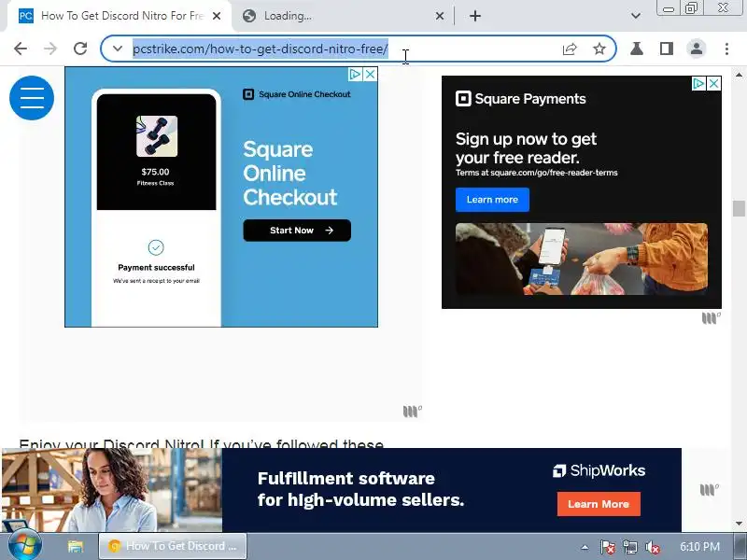The image size is (747, 560).
Task: Click the ShipWorks logo
Action: pos(599,470)
